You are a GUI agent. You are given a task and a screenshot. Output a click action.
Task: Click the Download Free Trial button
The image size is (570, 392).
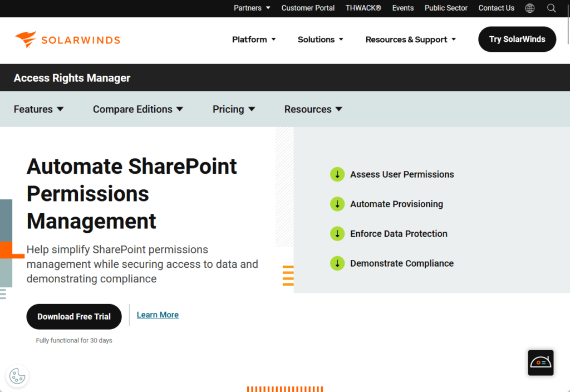tap(74, 317)
